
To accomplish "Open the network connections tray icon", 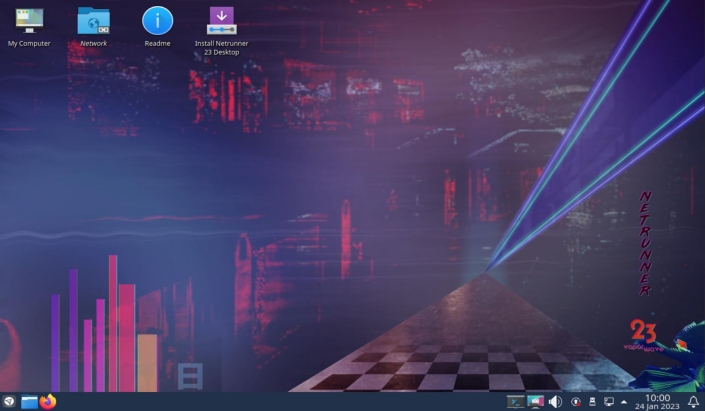I will [609, 402].
